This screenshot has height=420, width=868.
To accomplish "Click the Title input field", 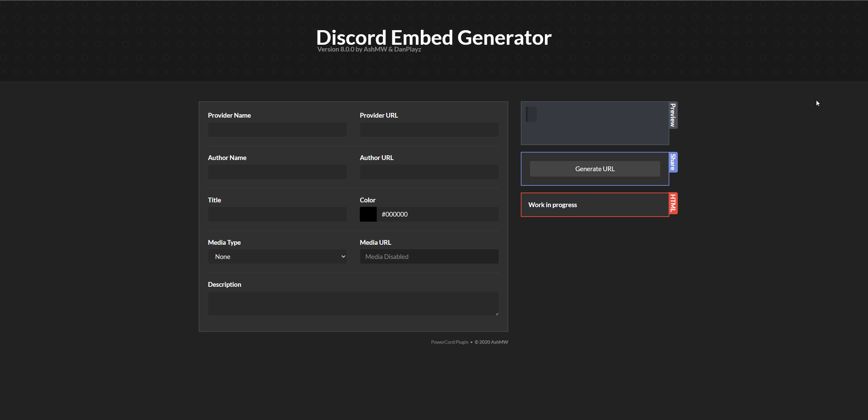I will click(x=277, y=214).
